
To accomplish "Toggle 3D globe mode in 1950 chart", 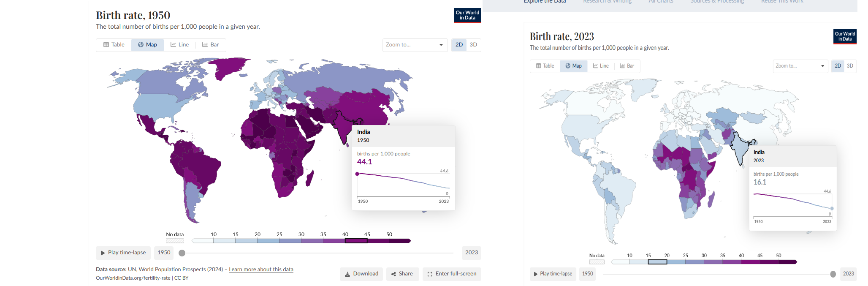I will pos(473,45).
